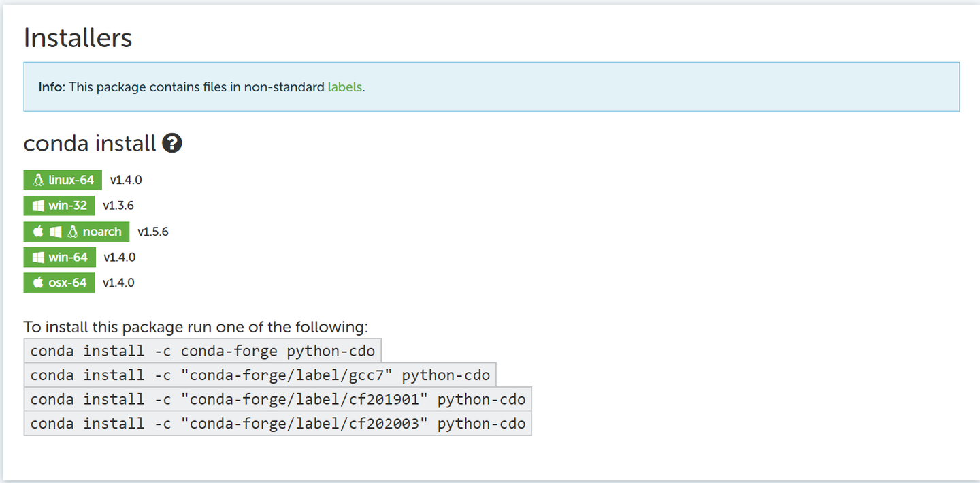The image size is (980, 483).
Task: Open the labels link in the info banner
Action: click(x=344, y=87)
